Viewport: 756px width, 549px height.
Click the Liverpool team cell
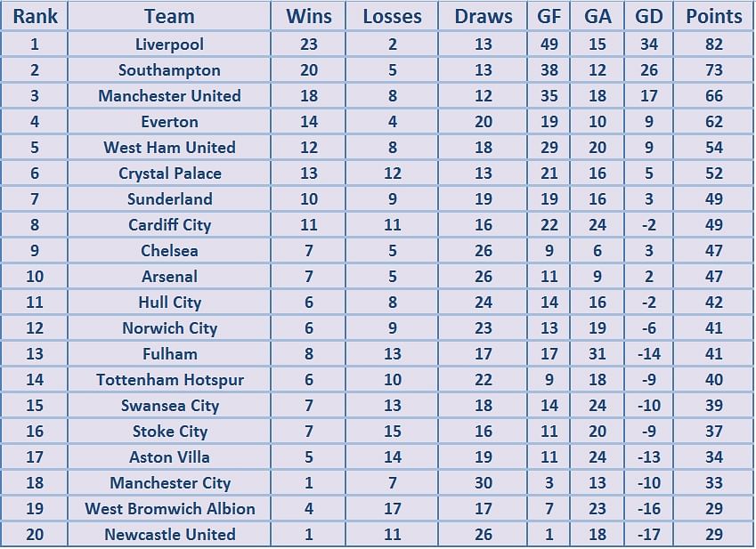point(169,44)
